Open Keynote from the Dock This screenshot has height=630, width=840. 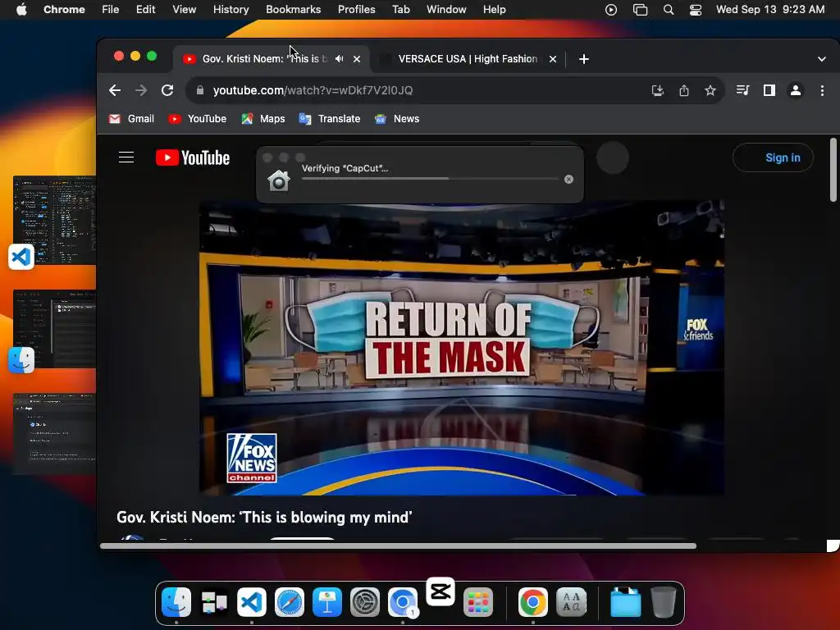coord(327,602)
